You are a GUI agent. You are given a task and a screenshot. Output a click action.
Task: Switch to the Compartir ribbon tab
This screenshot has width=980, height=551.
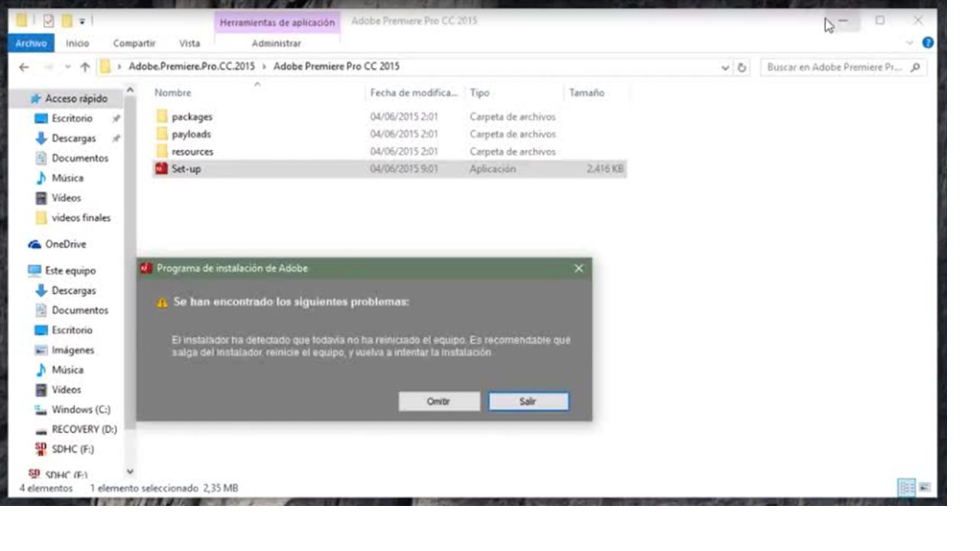pyautogui.click(x=134, y=44)
